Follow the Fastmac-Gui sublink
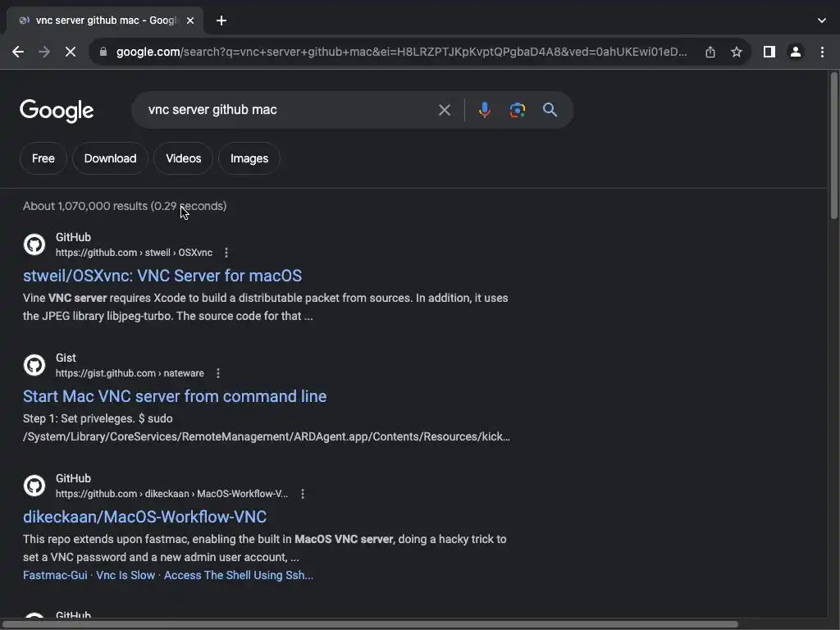 [x=55, y=575]
